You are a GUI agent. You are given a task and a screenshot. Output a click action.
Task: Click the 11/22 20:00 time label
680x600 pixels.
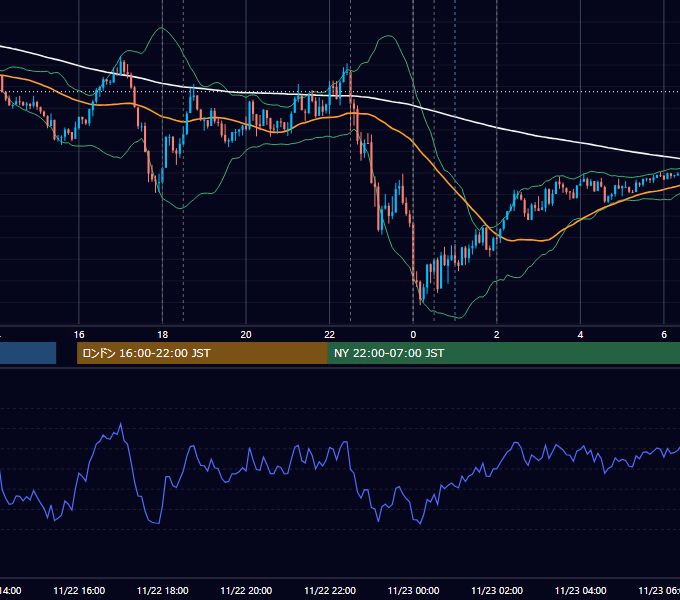[246, 590]
